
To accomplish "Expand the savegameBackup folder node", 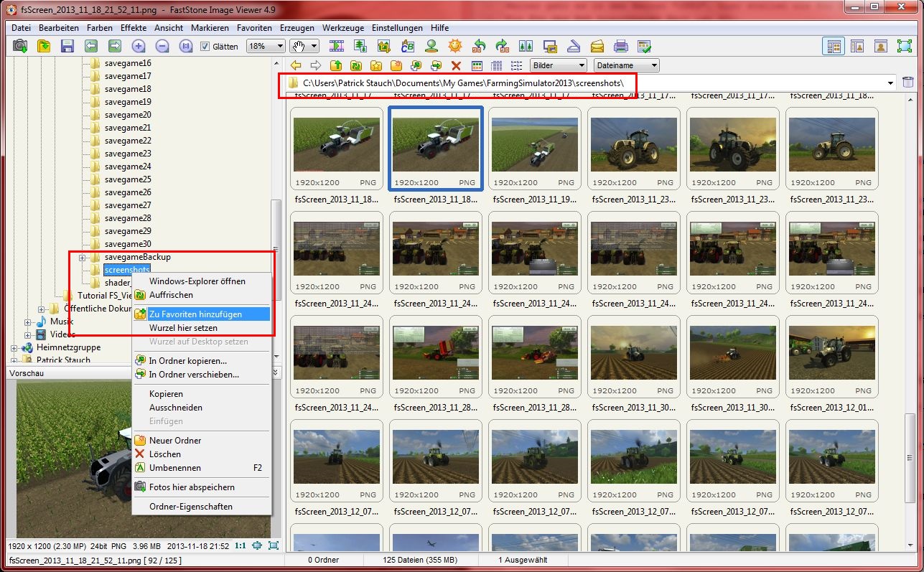I will tap(82, 257).
